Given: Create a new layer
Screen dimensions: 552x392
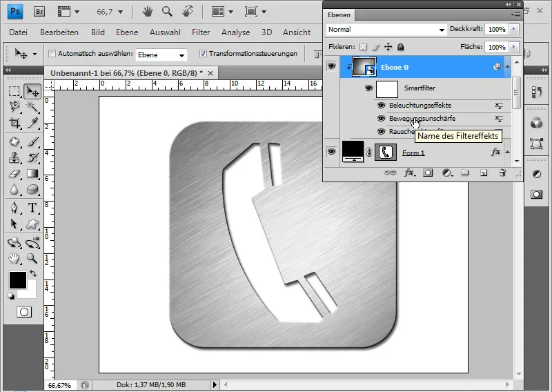Looking at the screenshot, I should pyautogui.click(x=484, y=173).
